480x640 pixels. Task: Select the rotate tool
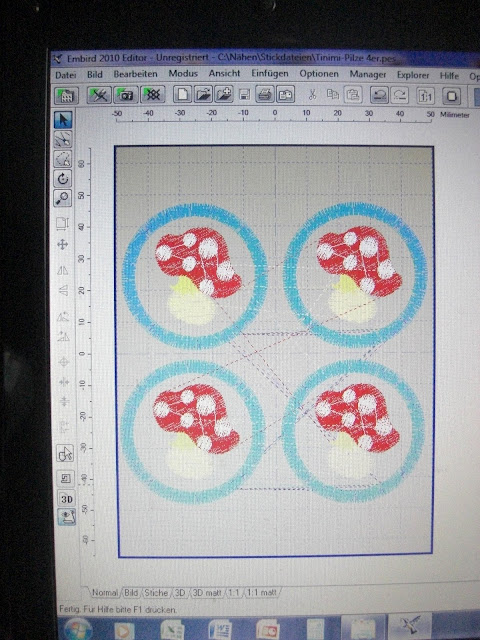(x=63, y=178)
